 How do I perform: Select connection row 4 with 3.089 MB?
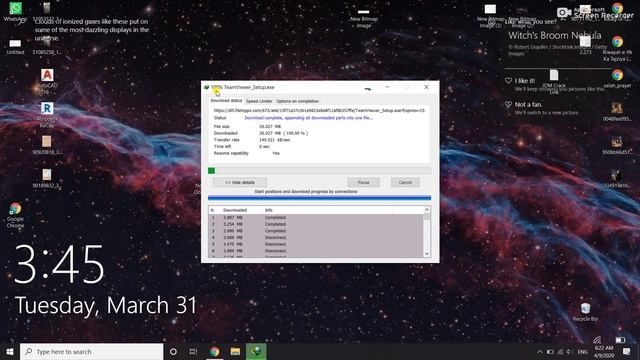point(316,237)
